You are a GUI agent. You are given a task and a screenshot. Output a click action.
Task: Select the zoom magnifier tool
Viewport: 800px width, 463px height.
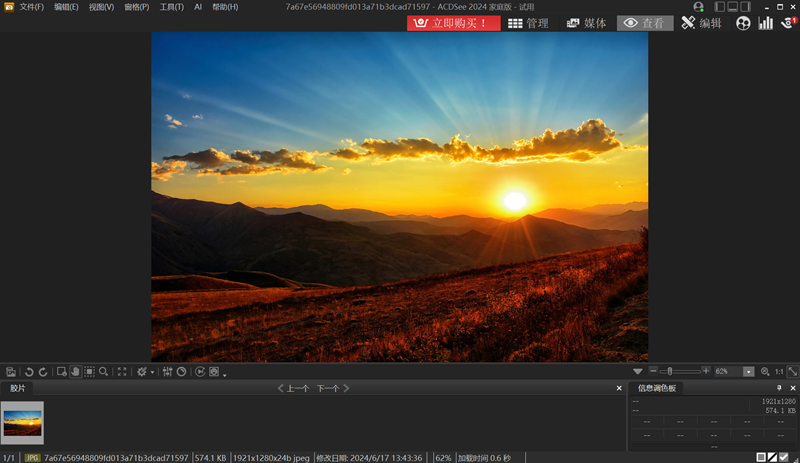click(x=104, y=372)
